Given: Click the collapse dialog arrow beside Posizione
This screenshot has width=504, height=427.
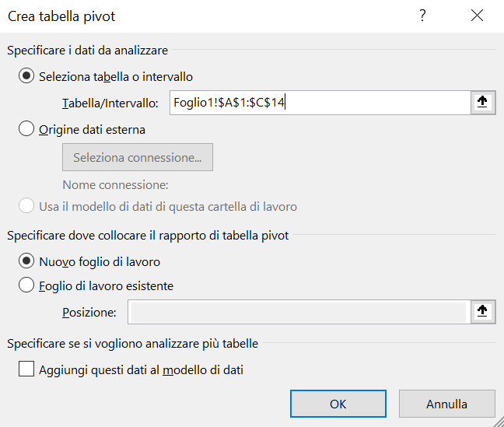Looking at the screenshot, I should point(483,312).
